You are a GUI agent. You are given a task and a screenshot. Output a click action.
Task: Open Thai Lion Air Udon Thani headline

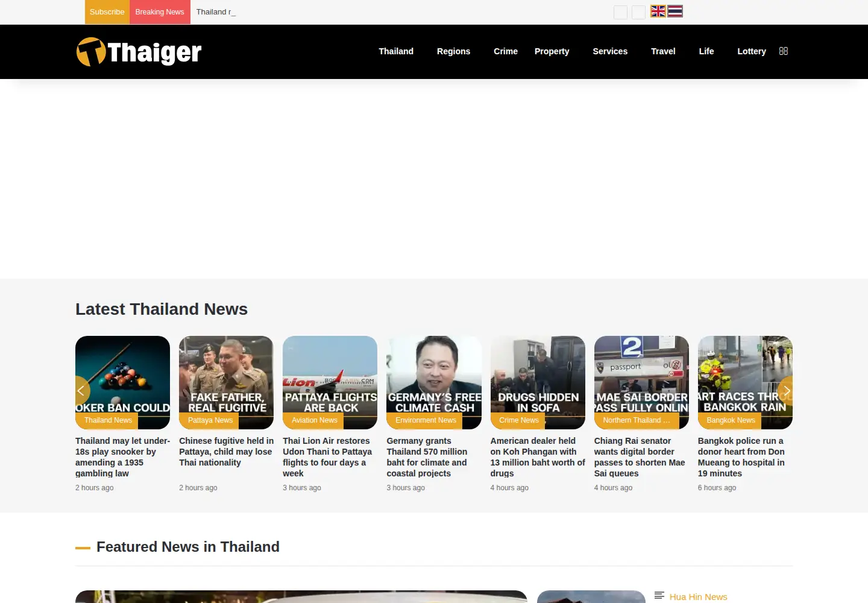click(x=328, y=457)
